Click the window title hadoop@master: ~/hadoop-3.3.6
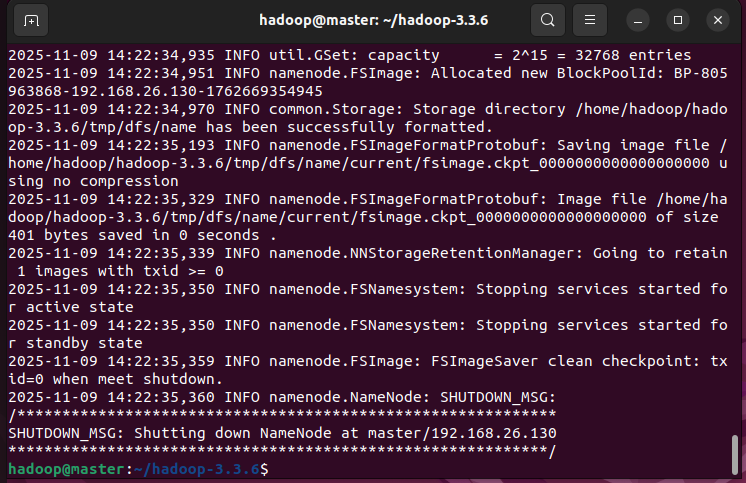 (x=373, y=20)
